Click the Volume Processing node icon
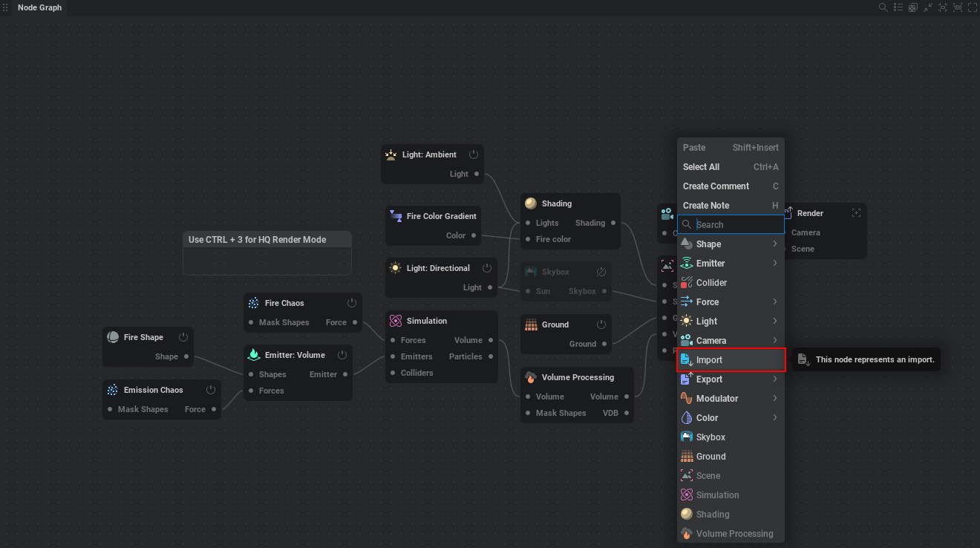 (531, 377)
